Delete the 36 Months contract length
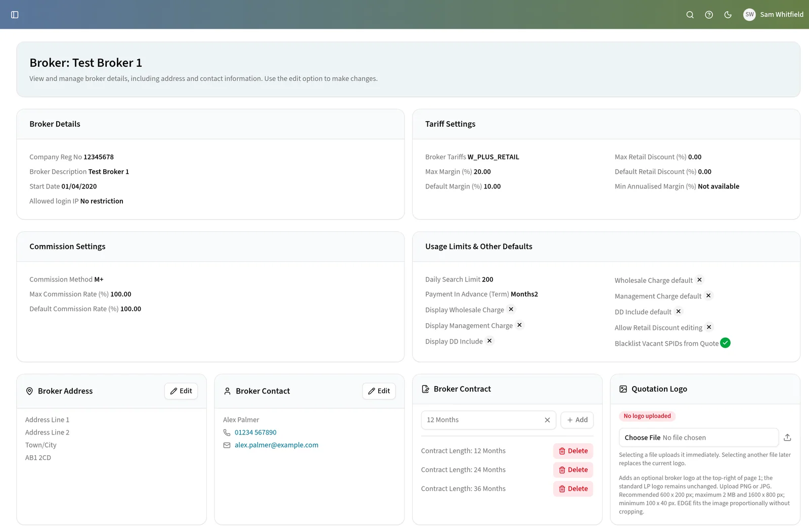 [573, 489]
